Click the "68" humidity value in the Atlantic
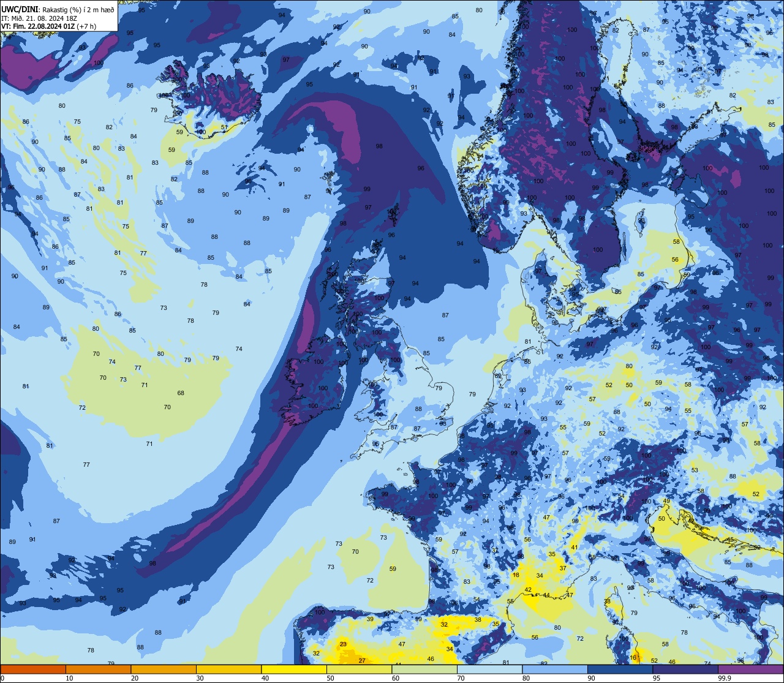The image size is (784, 683). point(181,393)
